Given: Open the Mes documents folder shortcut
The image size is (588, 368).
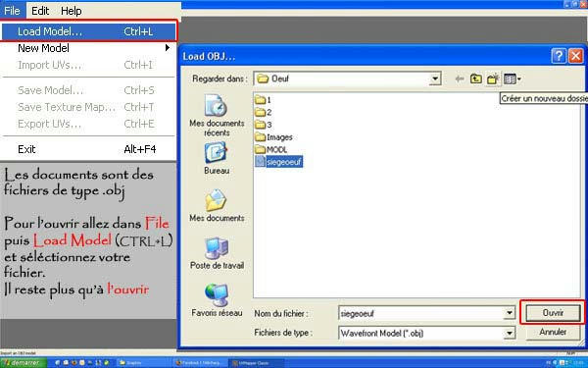Looking at the screenshot, I should 217,205.
